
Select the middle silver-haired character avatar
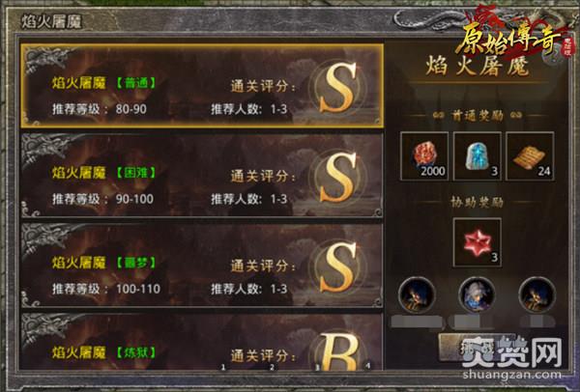pos(478,294)
